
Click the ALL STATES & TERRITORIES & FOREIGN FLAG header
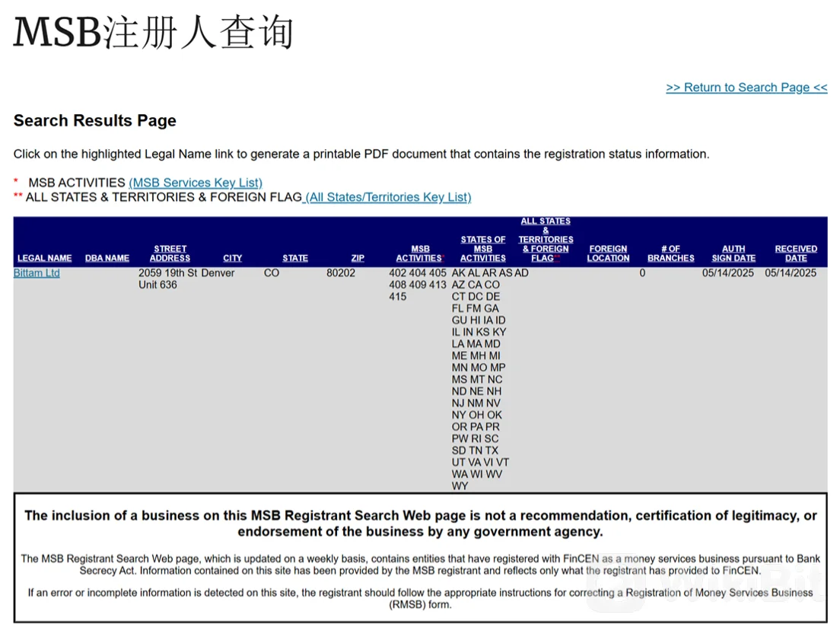tap(545, 240)
